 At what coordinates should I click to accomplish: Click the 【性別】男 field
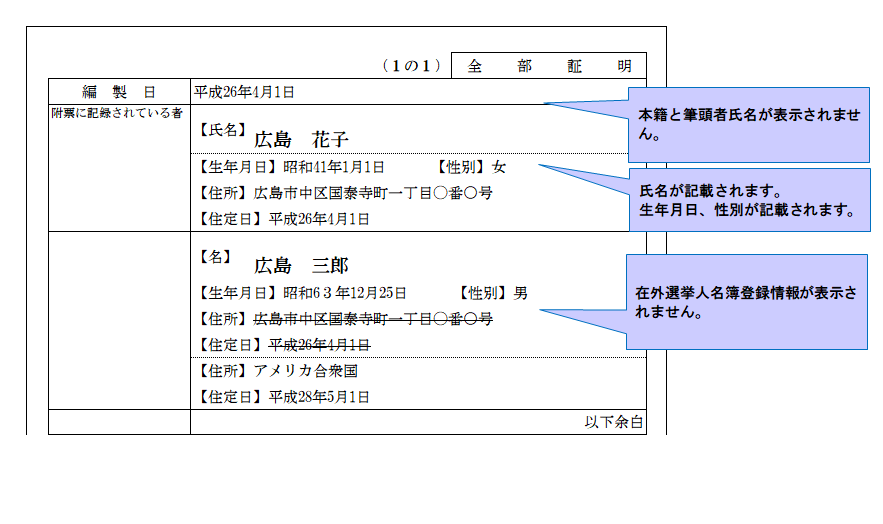click(494, 294)
